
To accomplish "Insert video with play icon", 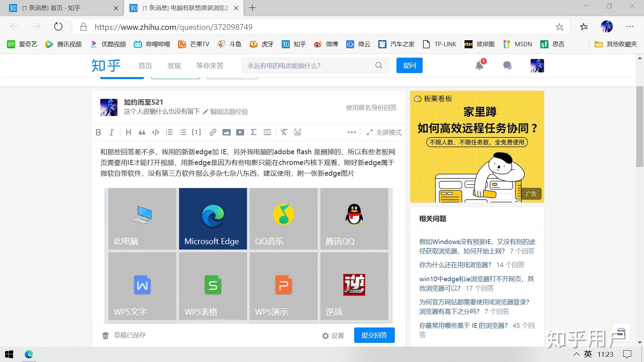I will point(240,132).
